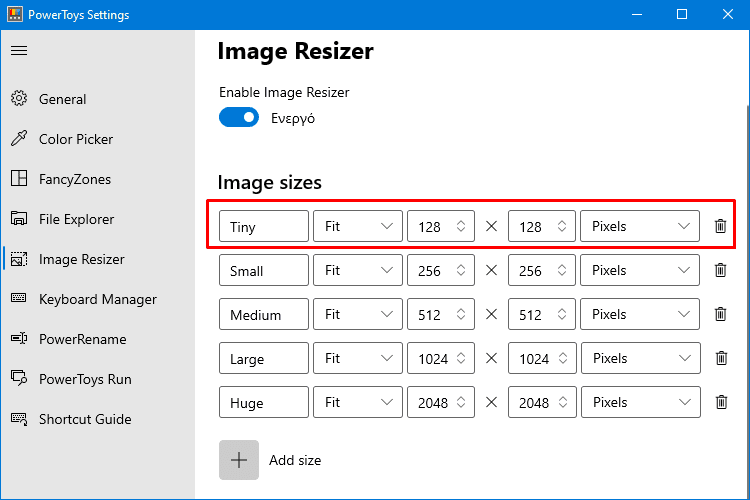Click the height stepper of Large row
Viewport: 750px width, 500px height.
(563, 358)
